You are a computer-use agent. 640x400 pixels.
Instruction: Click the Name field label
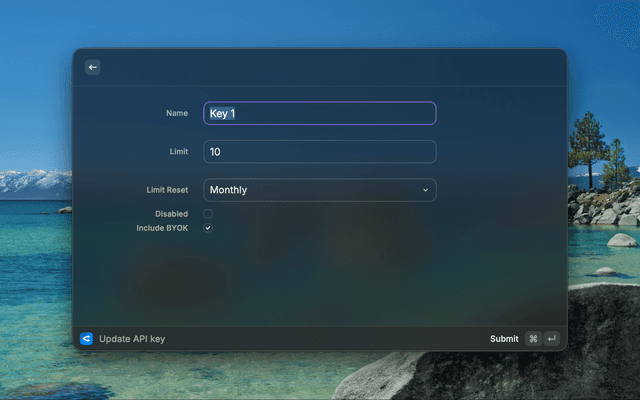[177, 114]
